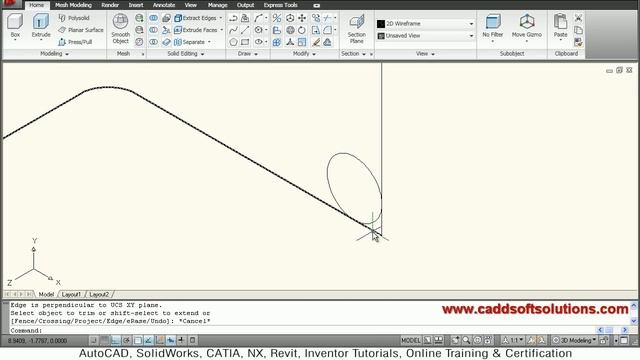Select the Spline tool in Draw panel

[x=233, y=30]
